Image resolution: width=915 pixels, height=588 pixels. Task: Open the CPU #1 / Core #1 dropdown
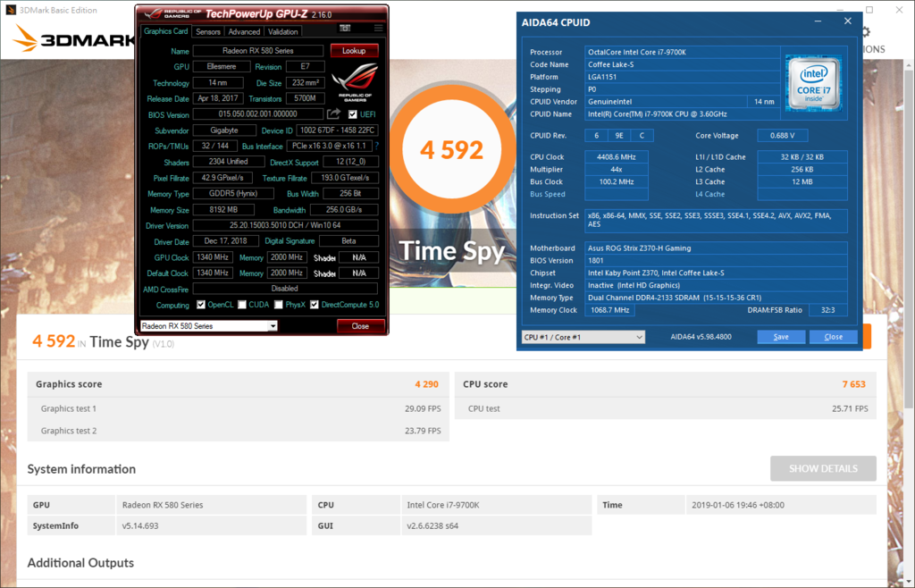point(583,337)
